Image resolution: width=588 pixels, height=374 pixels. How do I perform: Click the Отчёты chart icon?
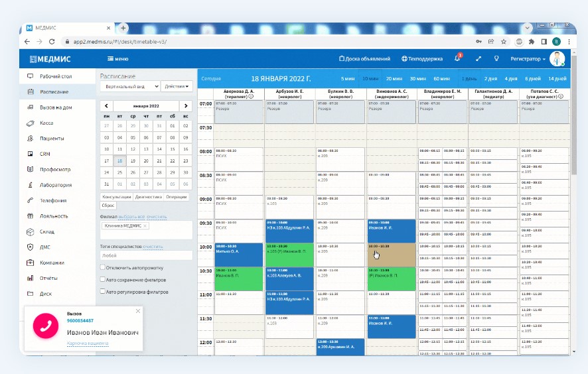tap(31, 278)
